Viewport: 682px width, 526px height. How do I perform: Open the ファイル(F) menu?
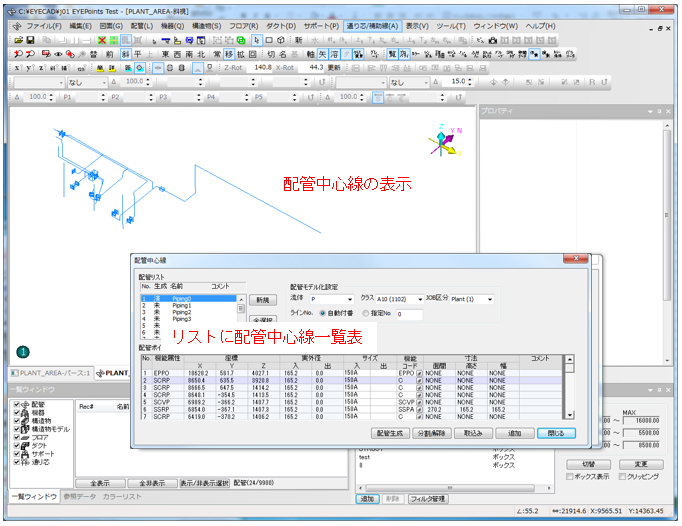[44, 26]
